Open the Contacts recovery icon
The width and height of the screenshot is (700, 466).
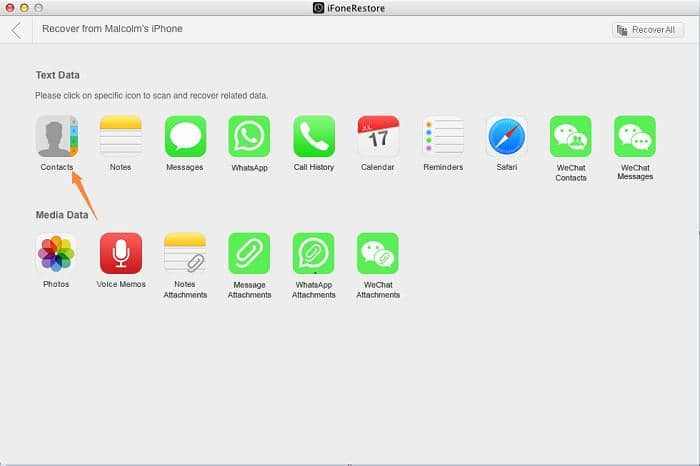coord(57,136)
